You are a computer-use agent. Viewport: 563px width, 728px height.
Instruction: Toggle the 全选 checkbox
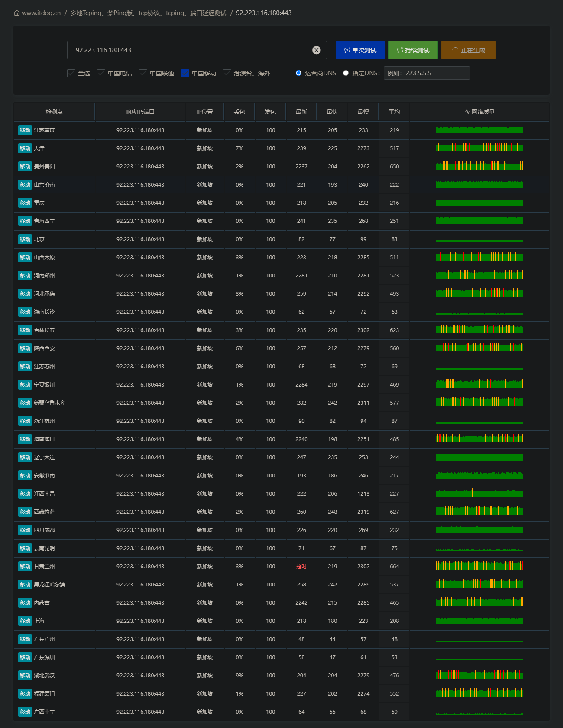71,73
